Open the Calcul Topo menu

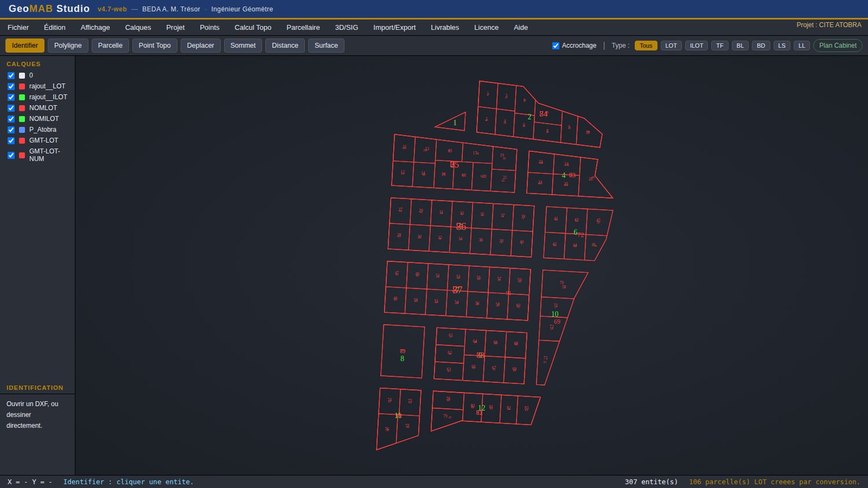[253, 27]
